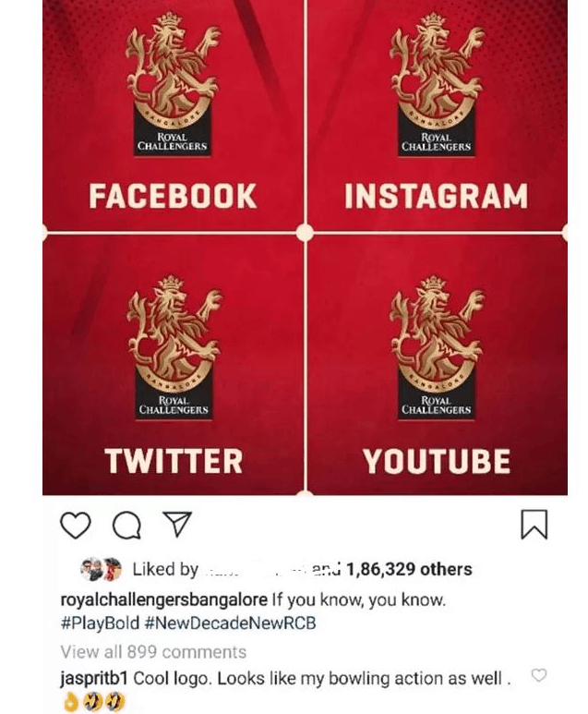Viewport: 588px width, 714px height.
Task: View all 899 comments
Action: [153, 652]
